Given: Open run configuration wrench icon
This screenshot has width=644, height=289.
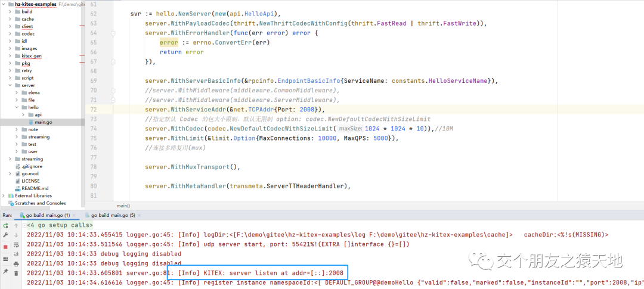Looking at the screenshot, I should [x=6, y=234].
